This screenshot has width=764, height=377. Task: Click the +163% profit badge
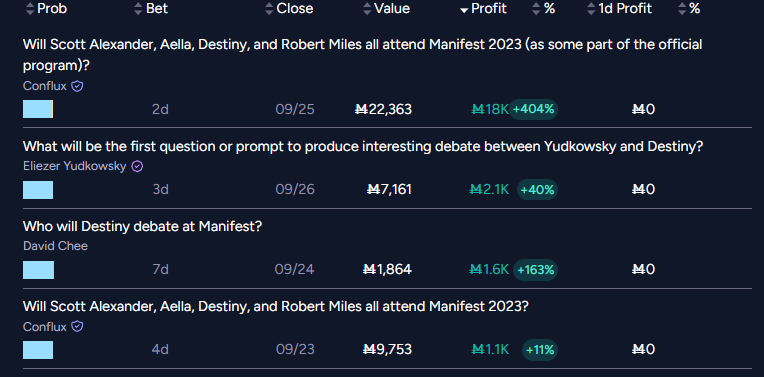tap(535, 269)
